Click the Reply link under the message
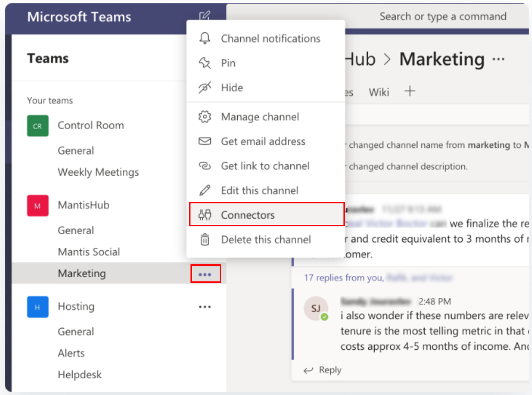 tap(330, 370)
